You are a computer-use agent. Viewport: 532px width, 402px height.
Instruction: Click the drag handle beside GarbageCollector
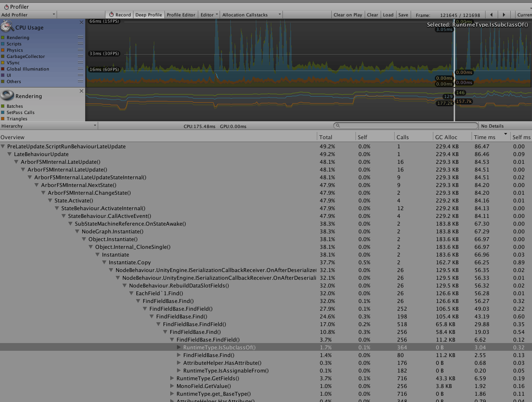80,57
